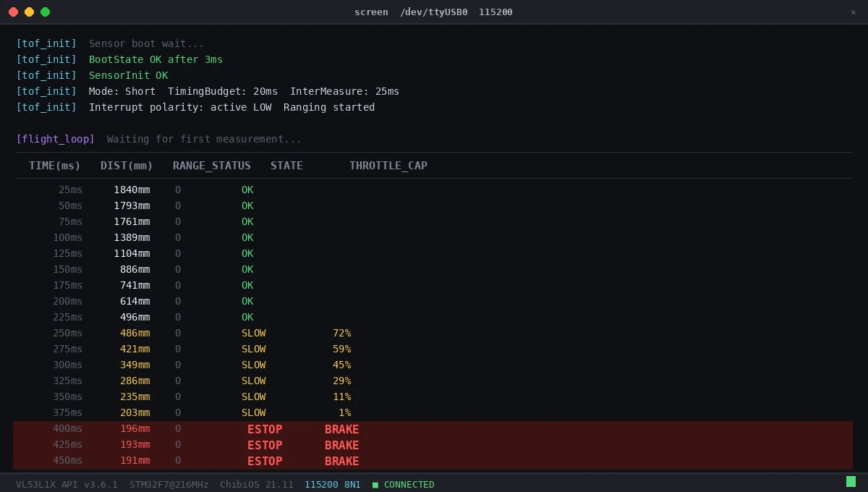The height and width of the screenshot is (492, 868).
Task: Click the BRAKE label at 425ms
Action: pos(341,445)
